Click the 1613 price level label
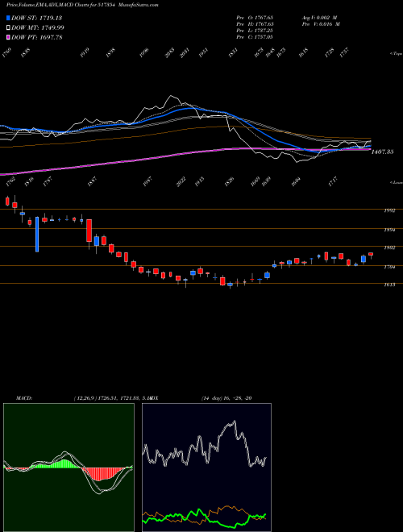The image size is (403, 532). pyautogui.click(x=389, y=285)
